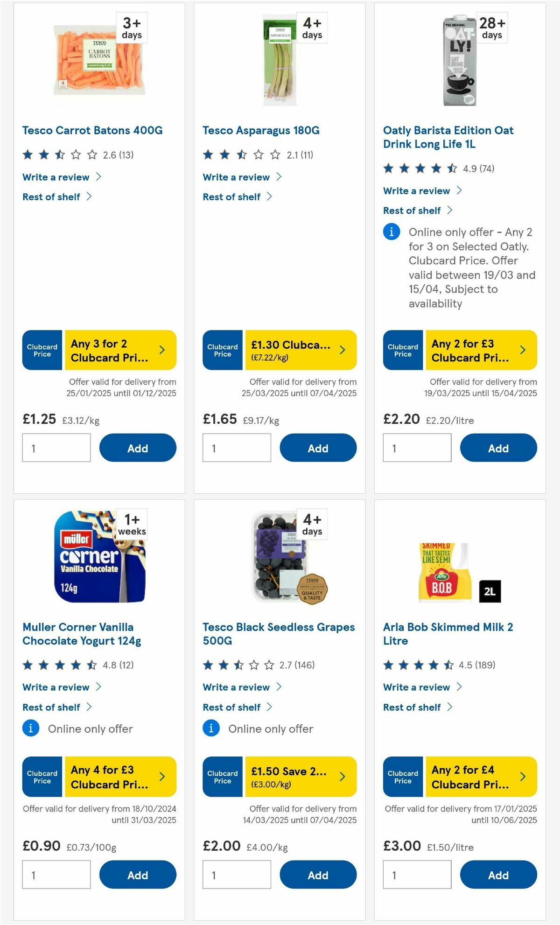Click the star rating for Oatly Barista drink
This screenshot has width=560, height=925.
coord(418,169)
